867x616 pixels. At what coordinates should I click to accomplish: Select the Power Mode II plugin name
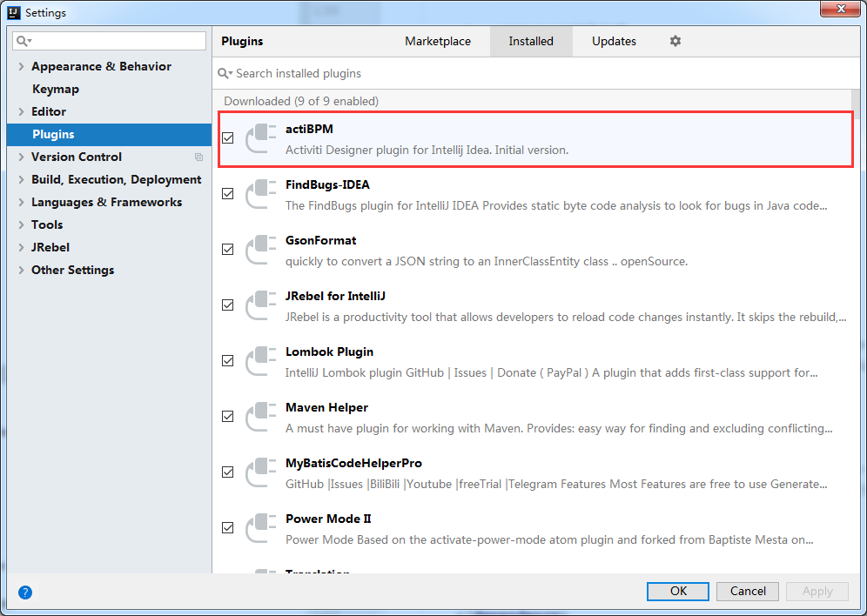point(328,519)
